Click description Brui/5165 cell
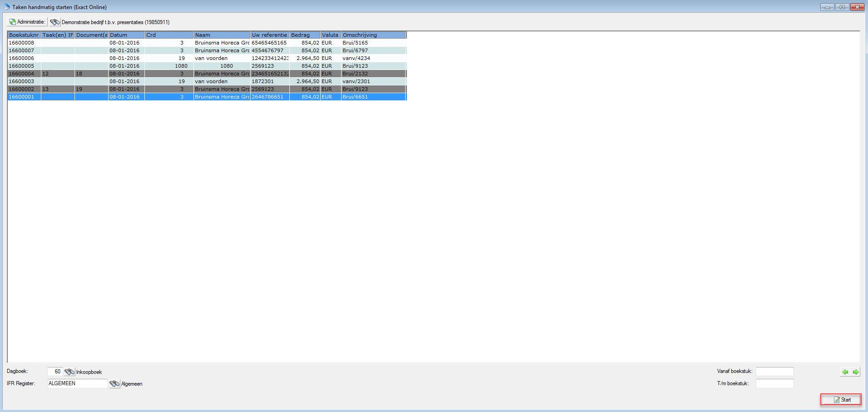 point(373,43)
